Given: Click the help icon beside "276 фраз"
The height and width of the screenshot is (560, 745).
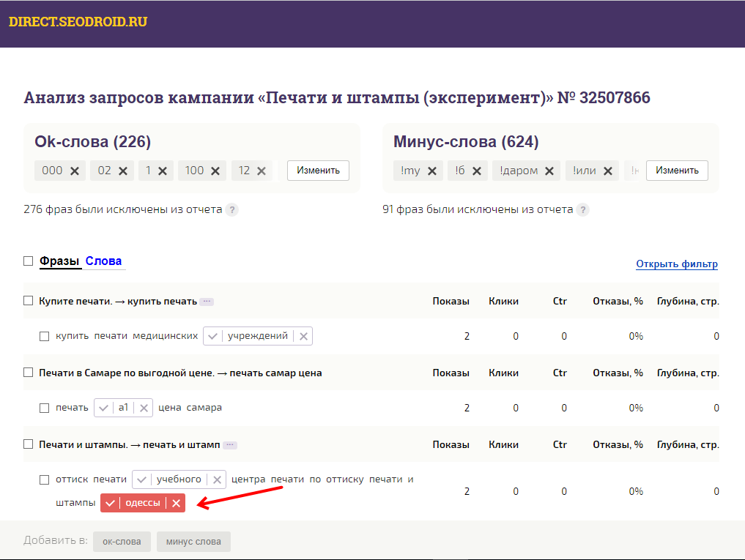Looking at the screenshot, I should [231, 210].
